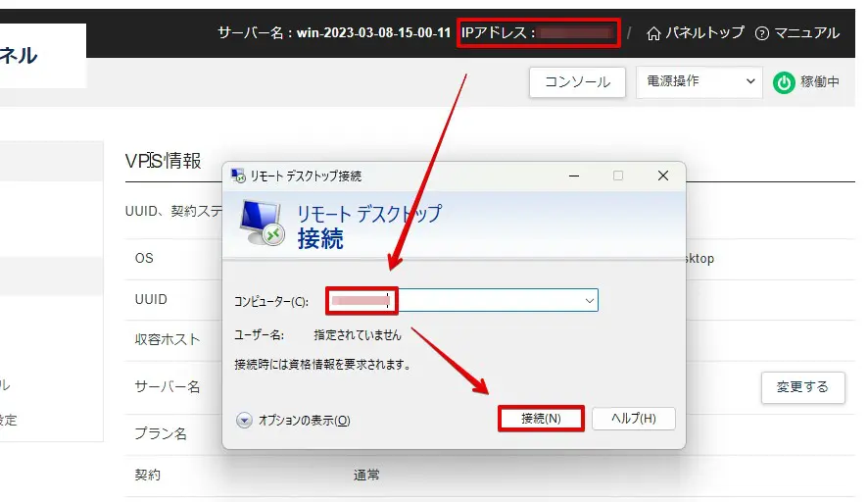Click the サーバー名 row label in VPS table
This screenshot has width=868, height=502.
(168, 386)
